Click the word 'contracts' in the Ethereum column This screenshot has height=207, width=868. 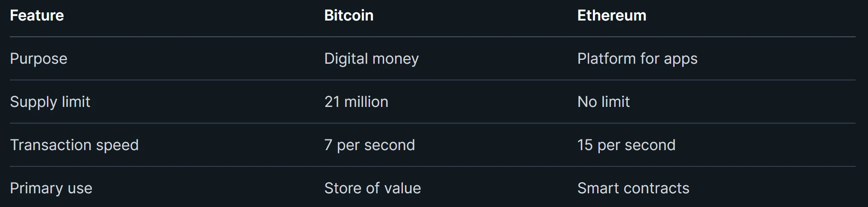coord(656,188)
